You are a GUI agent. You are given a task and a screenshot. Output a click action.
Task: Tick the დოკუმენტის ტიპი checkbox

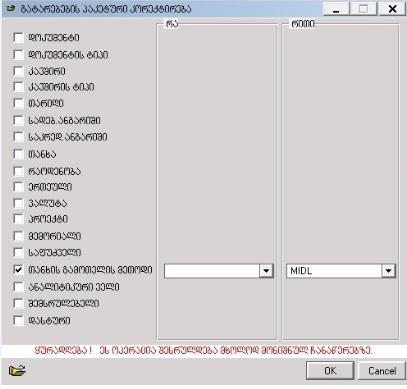19,54
